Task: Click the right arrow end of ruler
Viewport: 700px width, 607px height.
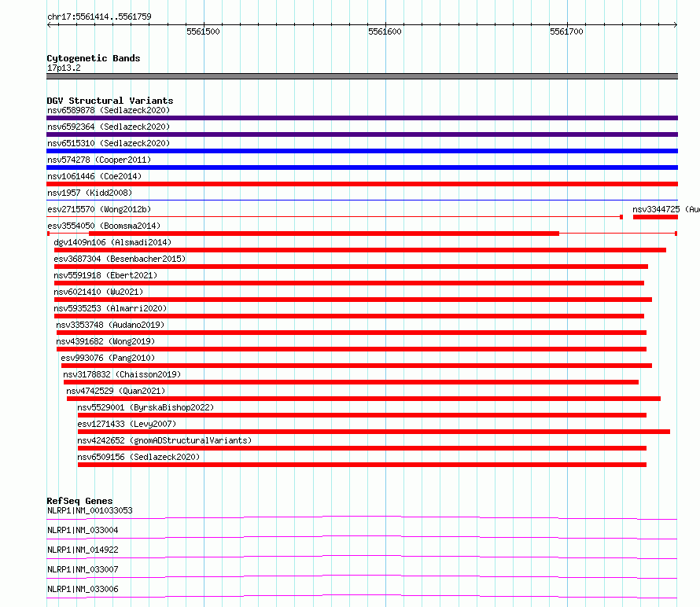Action: point(676,24)
